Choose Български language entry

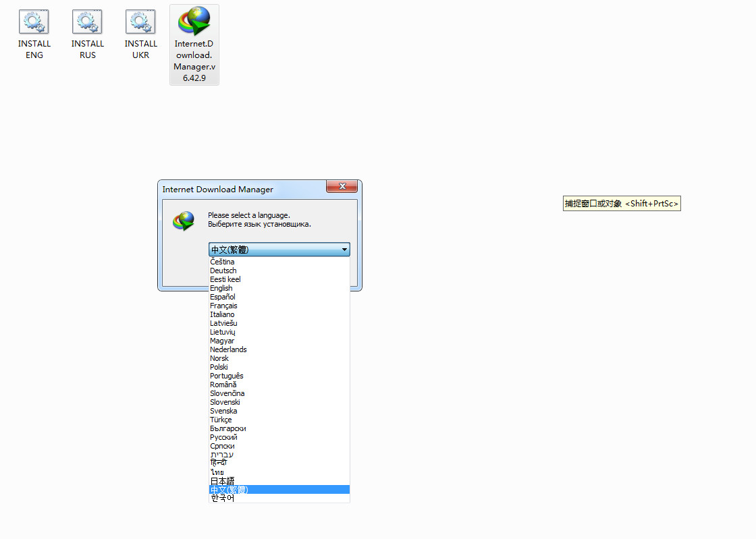pos(279,428)
